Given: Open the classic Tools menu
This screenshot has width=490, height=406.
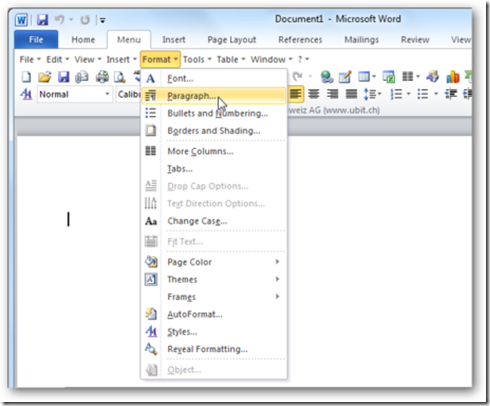Looking at the screenshot, I should [x=197, y=59].
